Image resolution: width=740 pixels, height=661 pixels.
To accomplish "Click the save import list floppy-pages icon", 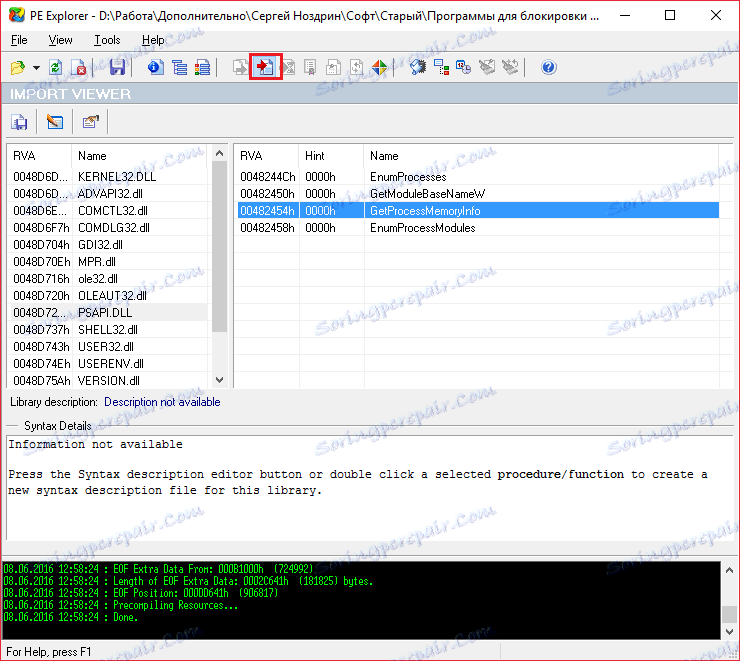I will pyautogui.click(x=19, y=122).
